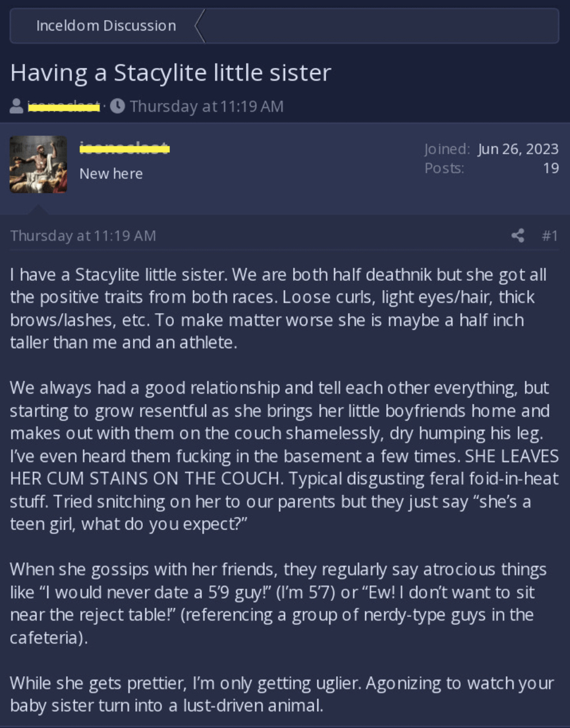This screenshot has width=570, height=728.
Task: Click the clock icon under thread title
Action: [x=117, y=106]
